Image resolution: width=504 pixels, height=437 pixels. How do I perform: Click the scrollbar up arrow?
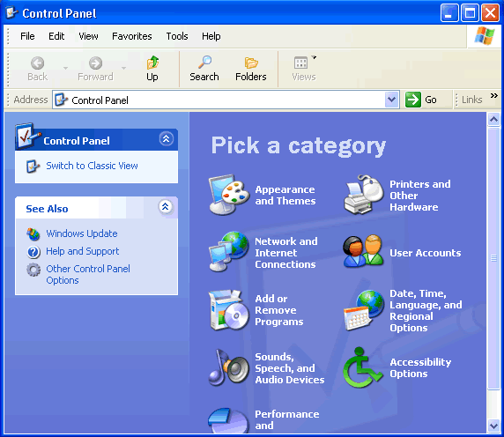493,119
